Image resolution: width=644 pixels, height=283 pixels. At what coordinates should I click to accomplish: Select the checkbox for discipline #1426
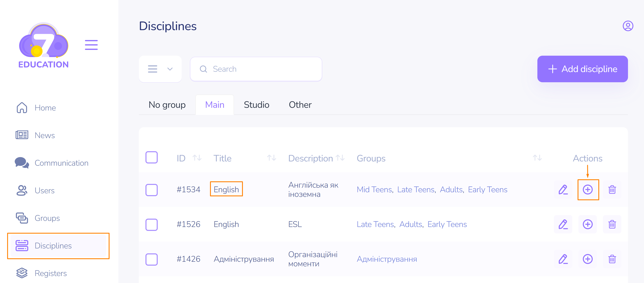click(151, 259)
